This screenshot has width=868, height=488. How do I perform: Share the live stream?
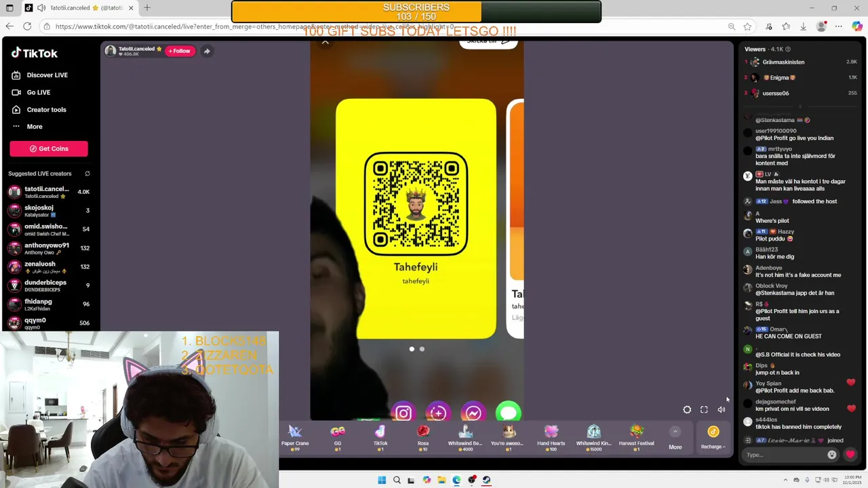207,51
